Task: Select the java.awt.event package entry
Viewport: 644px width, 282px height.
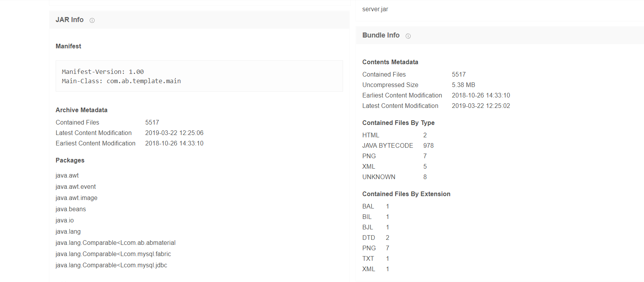Action: pyautogui.click(x=76, y=187)
